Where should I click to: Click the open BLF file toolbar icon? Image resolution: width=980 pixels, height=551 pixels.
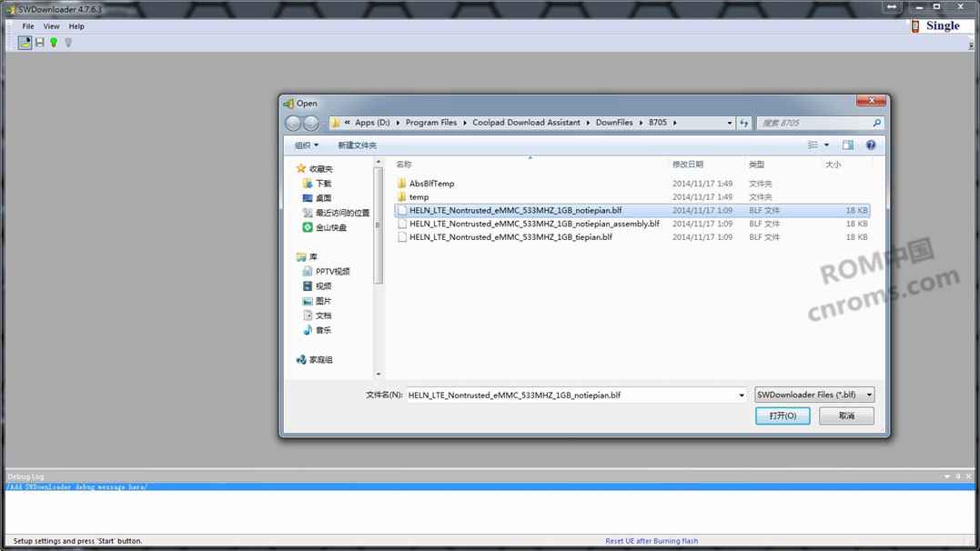[25, 43]
